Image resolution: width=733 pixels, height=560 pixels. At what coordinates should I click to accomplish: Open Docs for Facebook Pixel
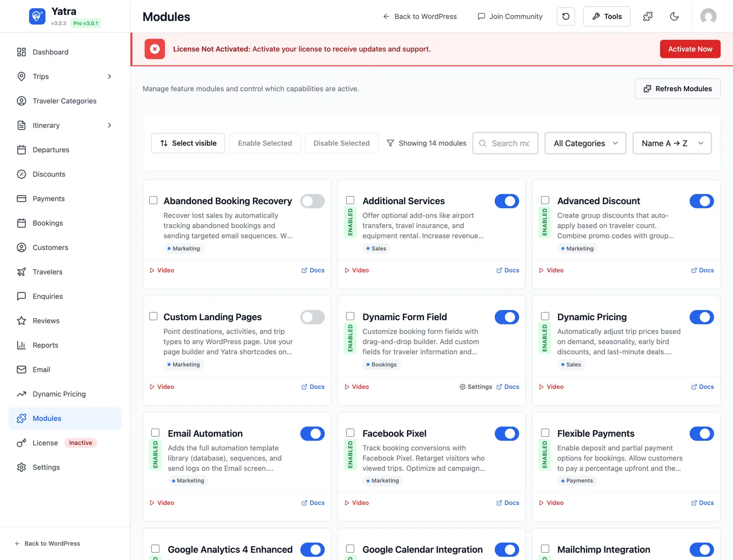click(x=508, y=503)
